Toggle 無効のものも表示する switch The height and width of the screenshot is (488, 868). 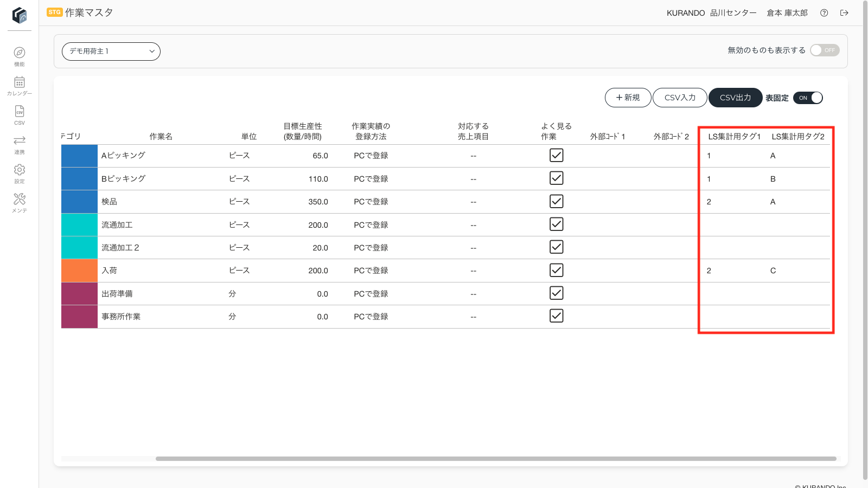point(825,50)
